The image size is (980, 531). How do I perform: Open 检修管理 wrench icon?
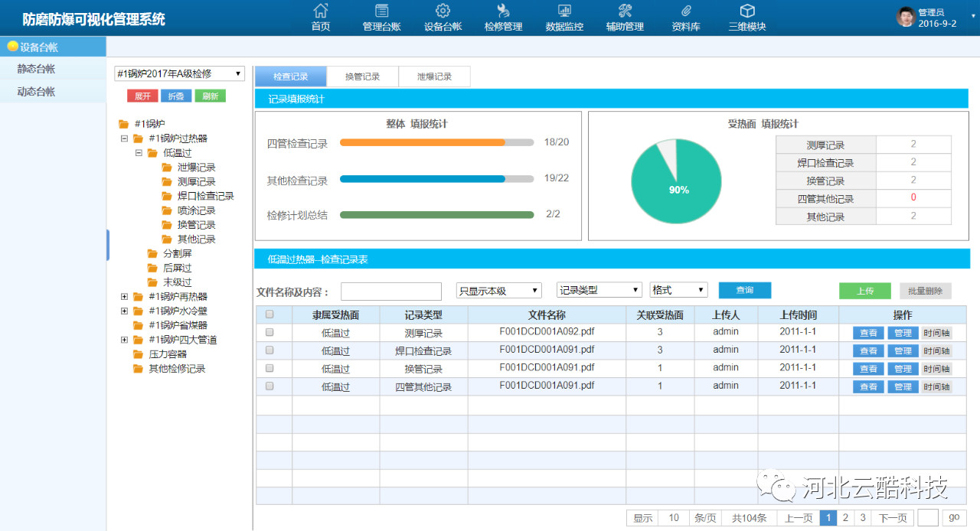pyautogui.click(x=503, y=11)
